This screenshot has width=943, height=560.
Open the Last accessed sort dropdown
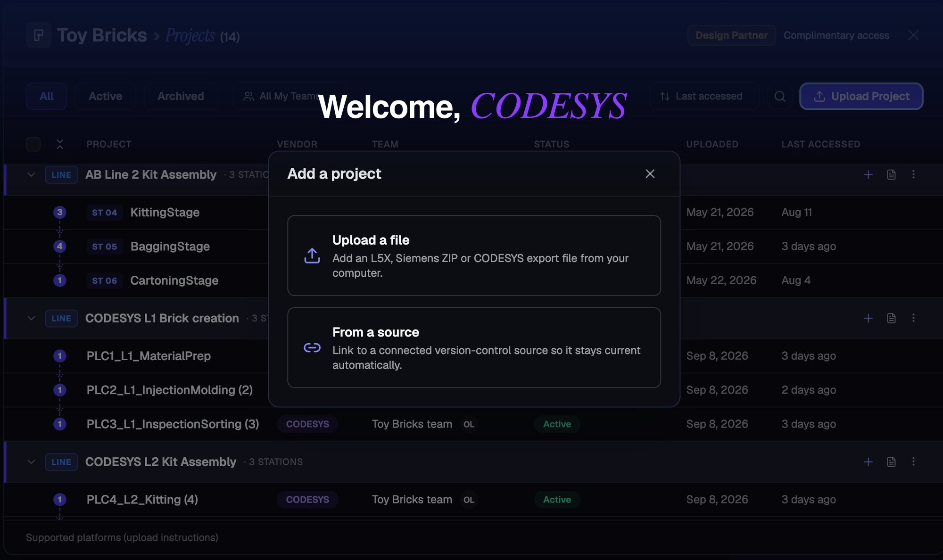704,96
